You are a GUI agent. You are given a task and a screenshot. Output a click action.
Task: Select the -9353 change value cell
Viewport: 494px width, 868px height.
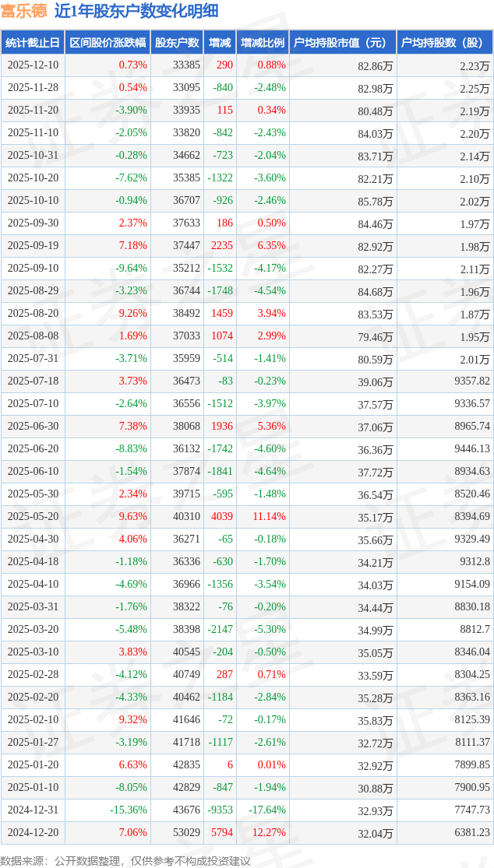pyautogui.click(x=218, y=810)
